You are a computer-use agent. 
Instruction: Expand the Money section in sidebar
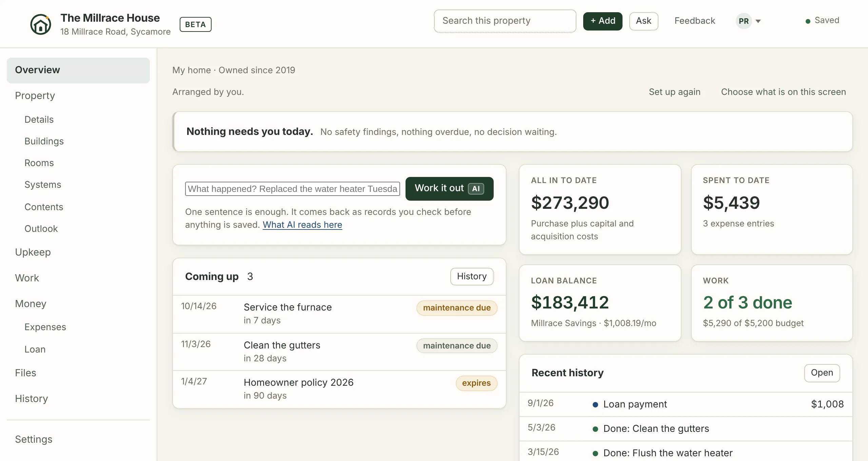[31, 304]
